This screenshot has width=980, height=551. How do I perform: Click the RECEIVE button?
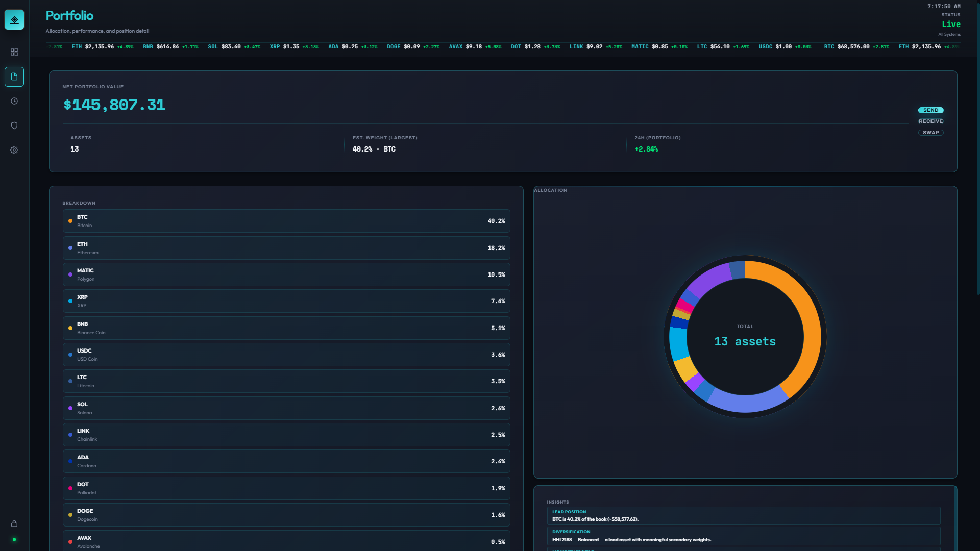point(930,121)
